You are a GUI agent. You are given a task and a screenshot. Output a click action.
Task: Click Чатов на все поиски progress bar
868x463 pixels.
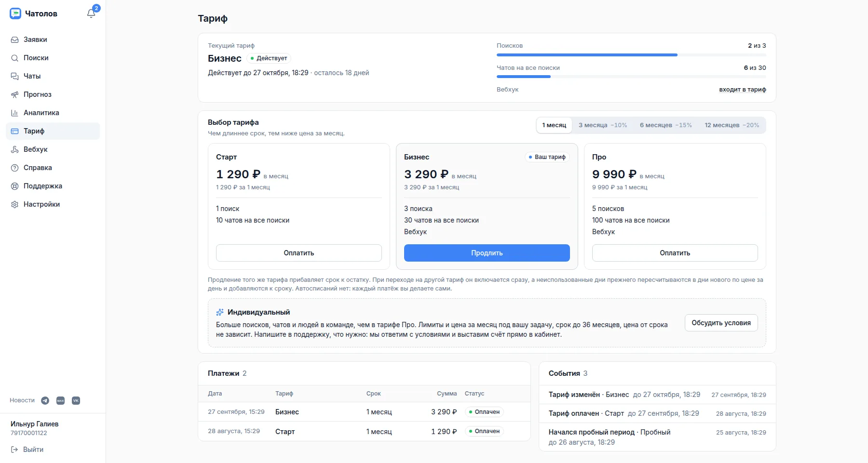[631, 77]
